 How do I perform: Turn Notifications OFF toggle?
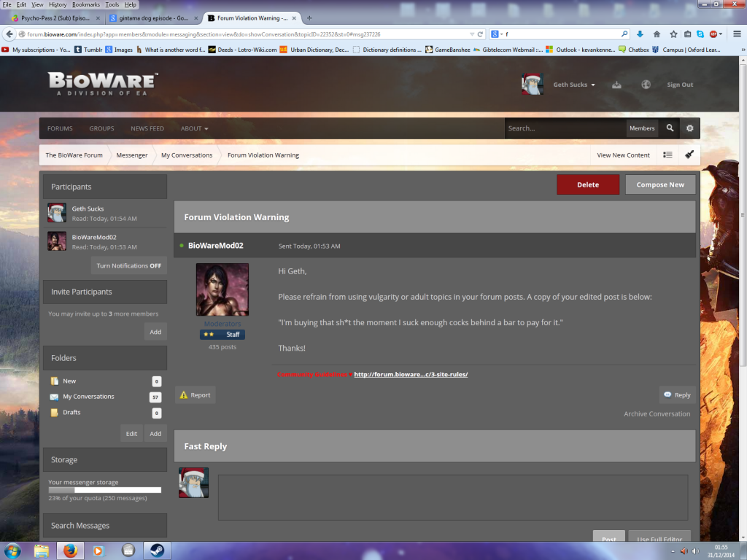coord(129,265)
